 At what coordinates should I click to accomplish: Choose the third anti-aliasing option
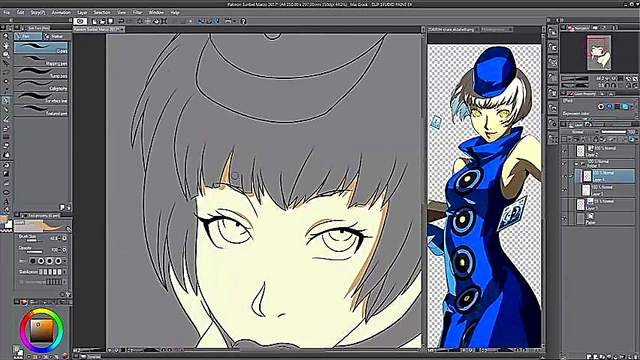tap(50, 261)
